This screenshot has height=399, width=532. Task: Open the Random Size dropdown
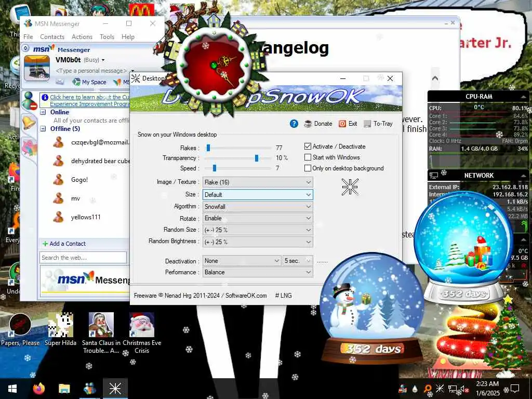(x=258, y=230)
